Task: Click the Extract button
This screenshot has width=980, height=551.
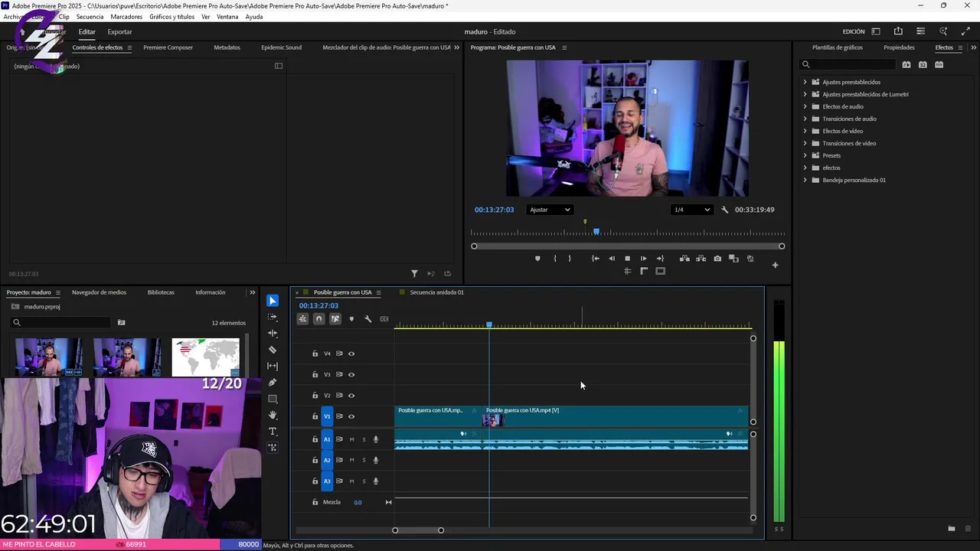Action: click(701, 259)
